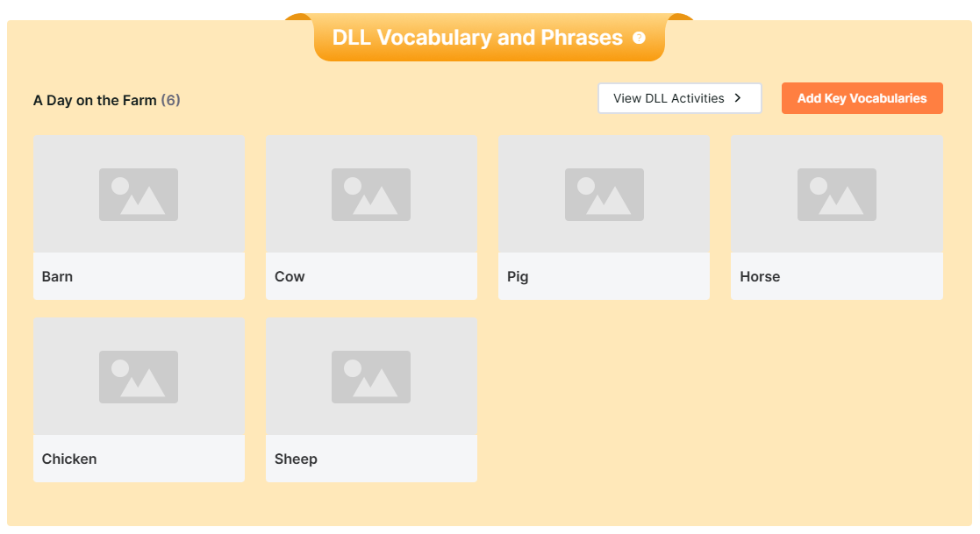Click the Cow image placeholder icon
The image size is (980, 534).
point(371,195)
